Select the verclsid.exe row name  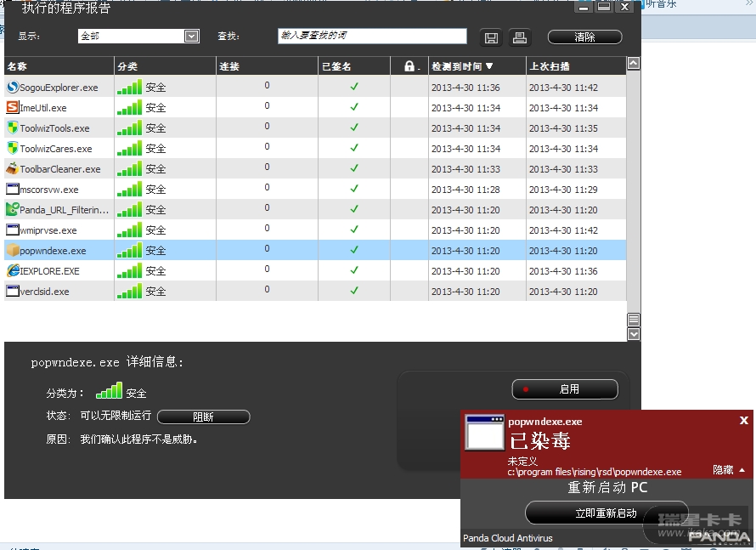pos(44,292)
